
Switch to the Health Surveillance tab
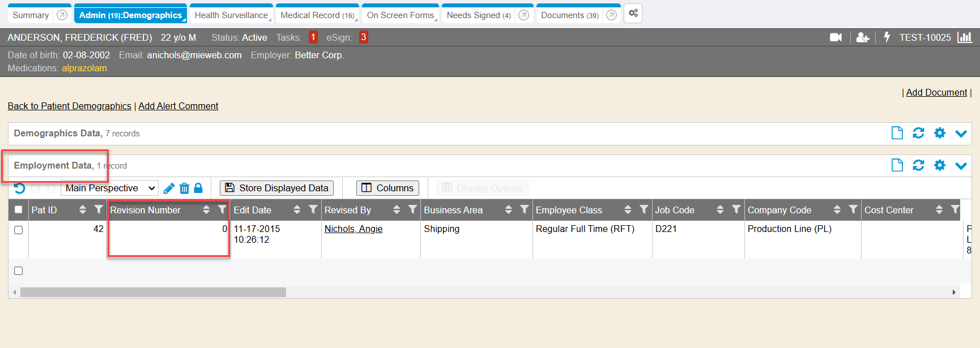231,15
